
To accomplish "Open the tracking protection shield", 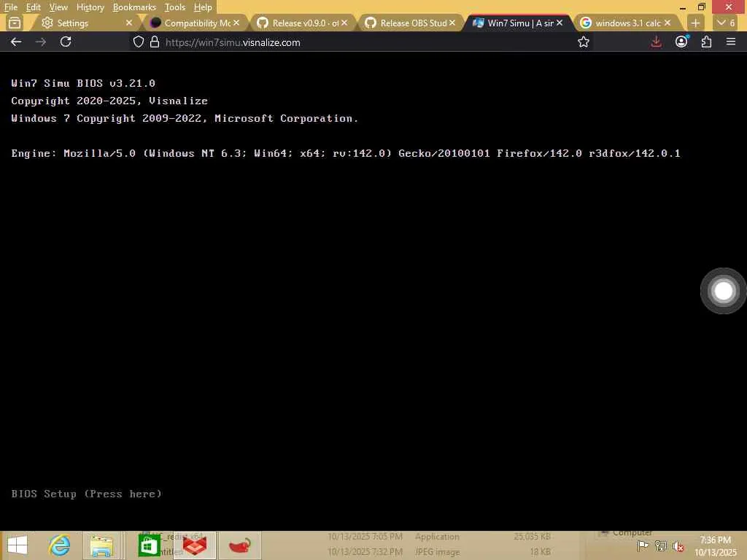I will tap(138, 42).
